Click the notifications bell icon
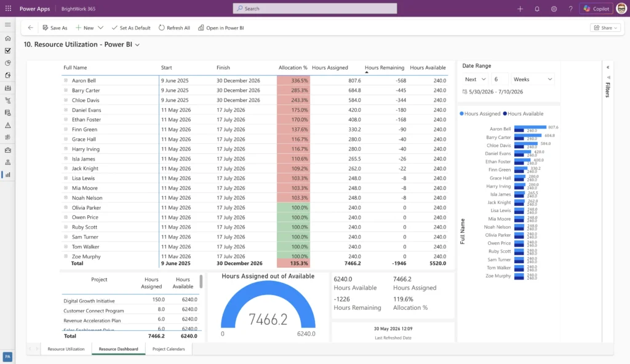Screen dimensions: 630x364 point(536,9)
